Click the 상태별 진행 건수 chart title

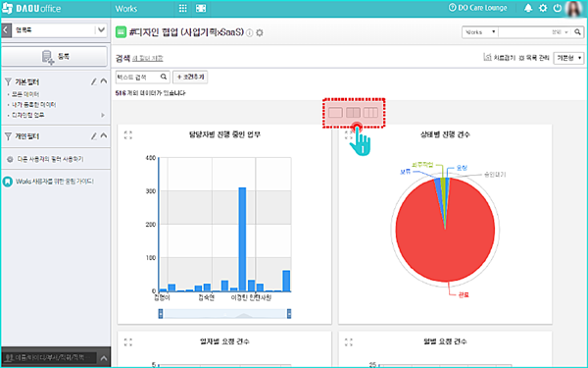pos(445,134)
